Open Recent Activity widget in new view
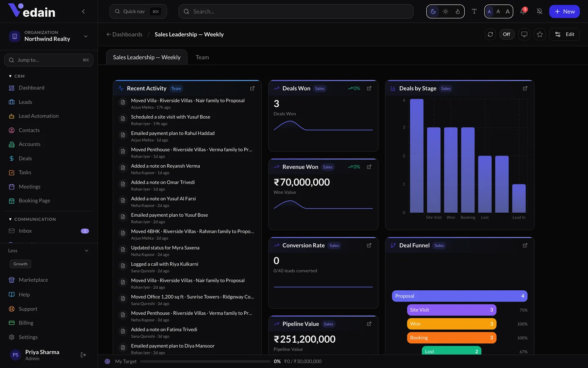The height and width of the screenshot is (368, 588). [252, 88]
